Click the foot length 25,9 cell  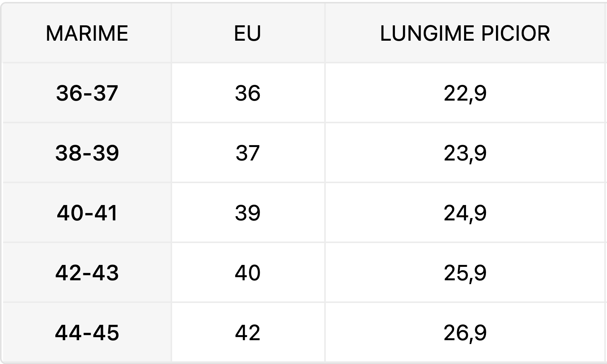466,273
